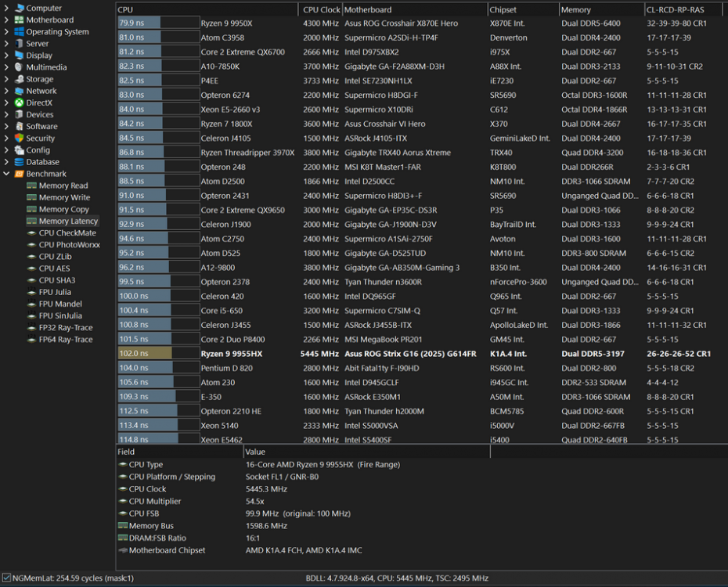The width and height of the screenshot is (728, 587).
Task: Select the CPU PhotoWorxx benchmark icon
Action: [32, 245]
